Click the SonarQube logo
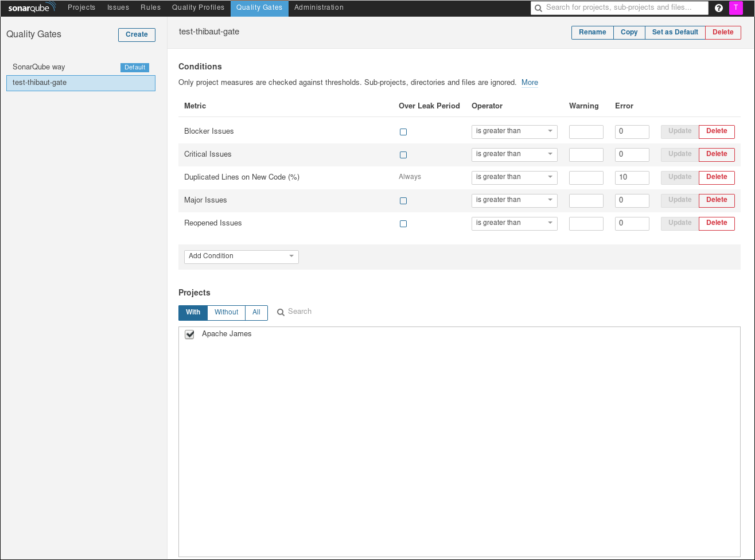The width and height of the screenshot is (755, 560). (x=32, y=8)
